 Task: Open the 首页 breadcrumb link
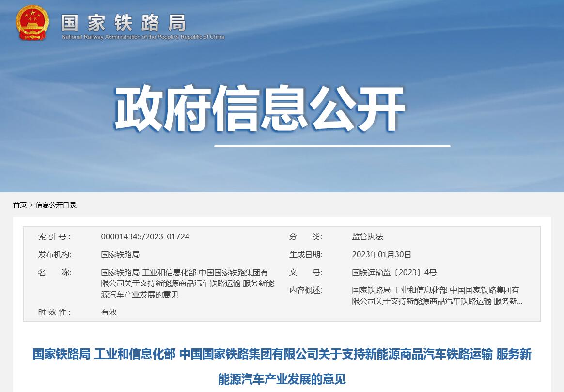tap(20, 205)
